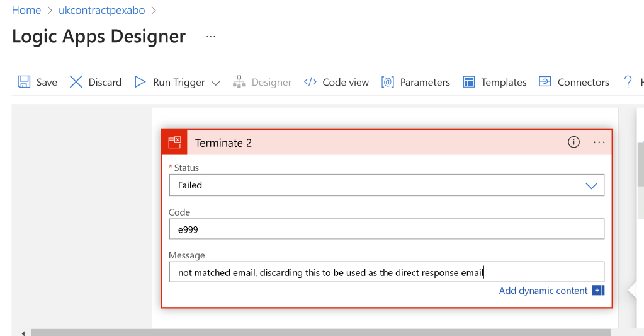The height and width of the screenshot is (336, 644).
Task: Open Templates from the toolbar
Action: click(x=495, y=82)
